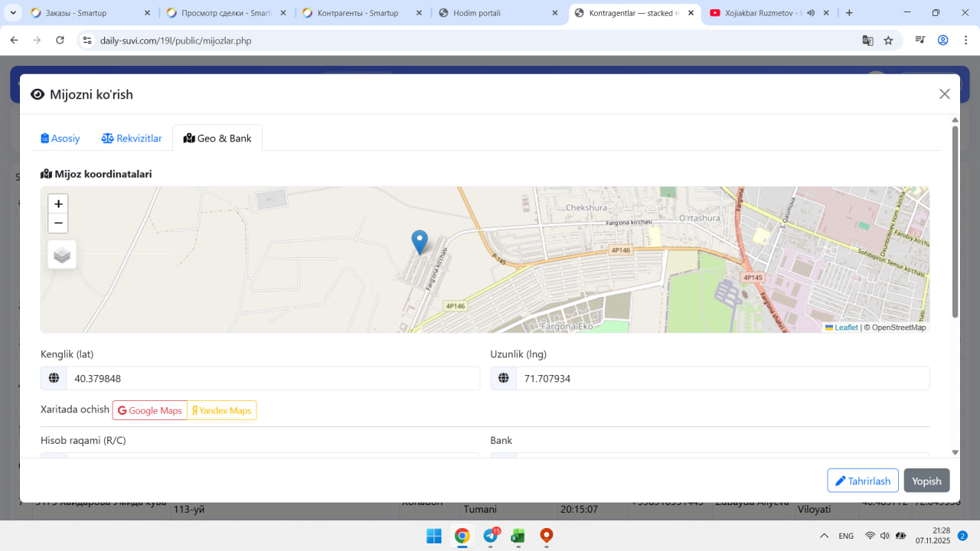Screen dimensions: 980x551
Task: Click the Yopish button
Action: [927, 481]
